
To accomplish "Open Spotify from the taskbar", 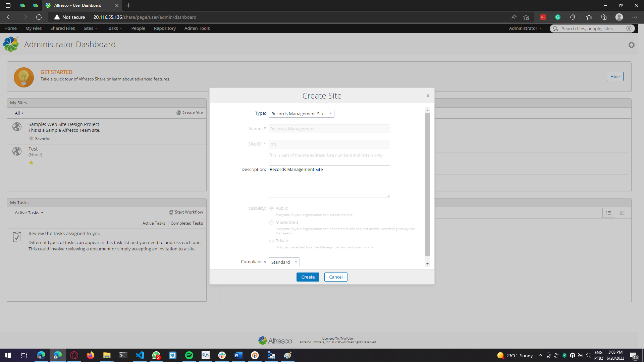I will pos(189,355).
